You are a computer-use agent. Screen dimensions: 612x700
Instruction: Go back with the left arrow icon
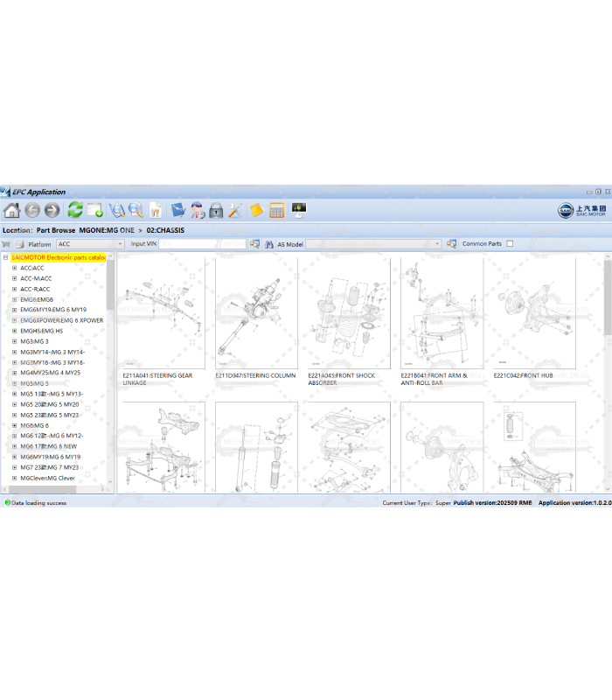(x=32, y=210)
